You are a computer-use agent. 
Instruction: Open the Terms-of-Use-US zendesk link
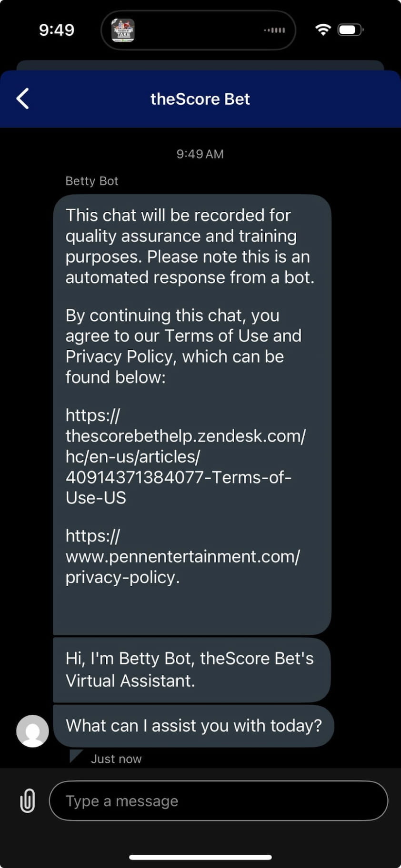[x=185, y=456]
